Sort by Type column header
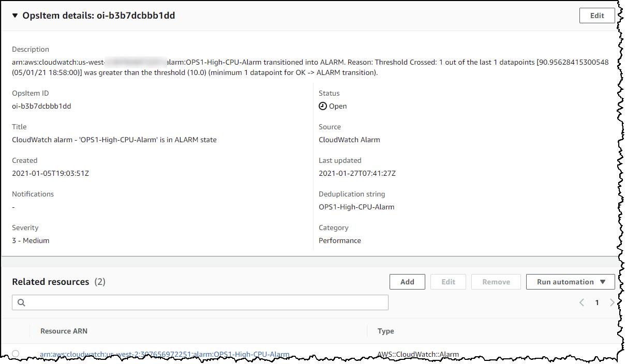The width and height of the screenshot is (626, 364). (x=385, y=331)
